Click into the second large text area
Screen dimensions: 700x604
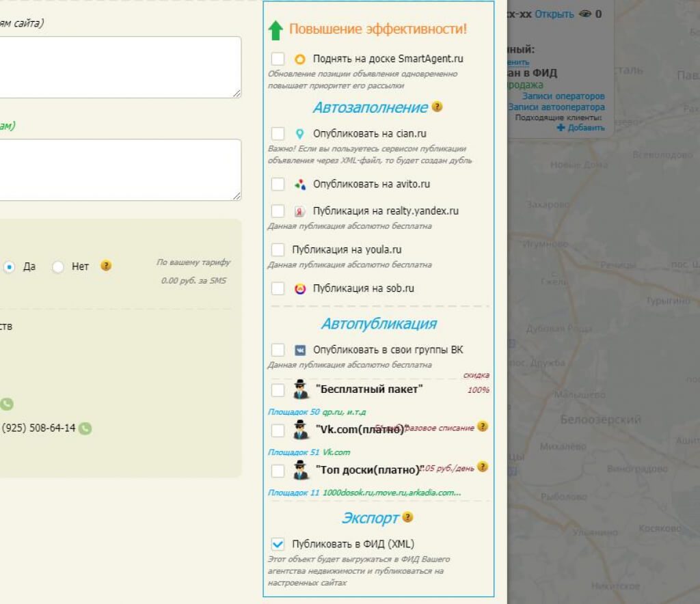(x=120, y=170)
